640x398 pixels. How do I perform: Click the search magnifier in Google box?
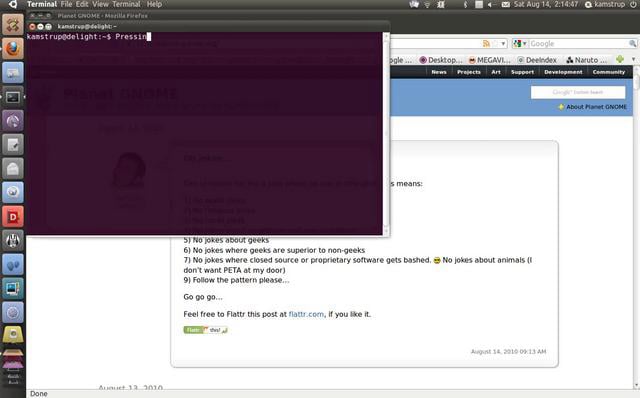pos(632,44)
